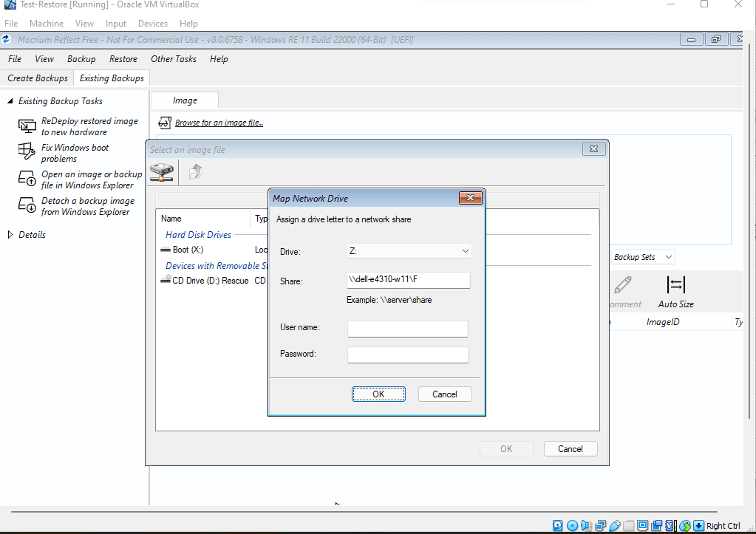
Task: Select the Existing Backups tab
Action: pyautogui.click(x=112, y=78)
